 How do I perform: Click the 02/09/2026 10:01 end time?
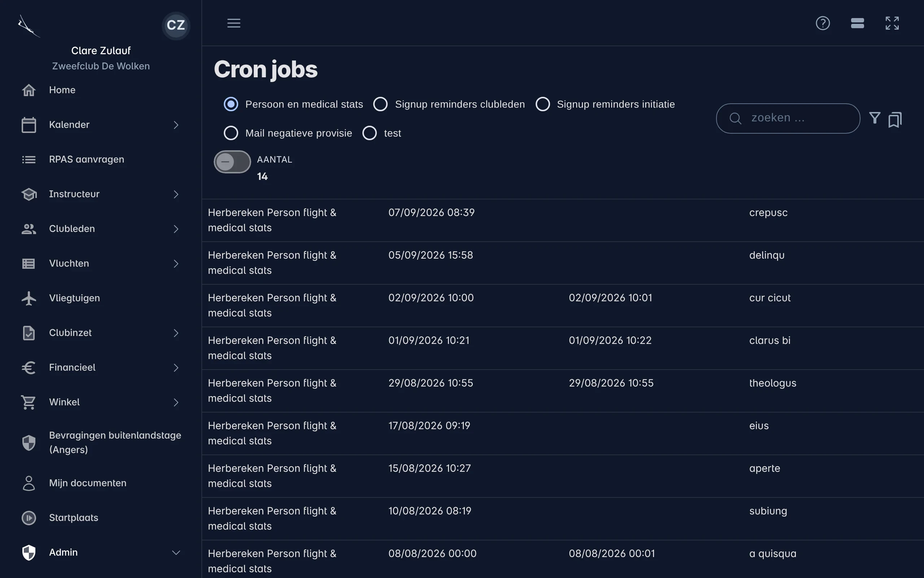610,298
